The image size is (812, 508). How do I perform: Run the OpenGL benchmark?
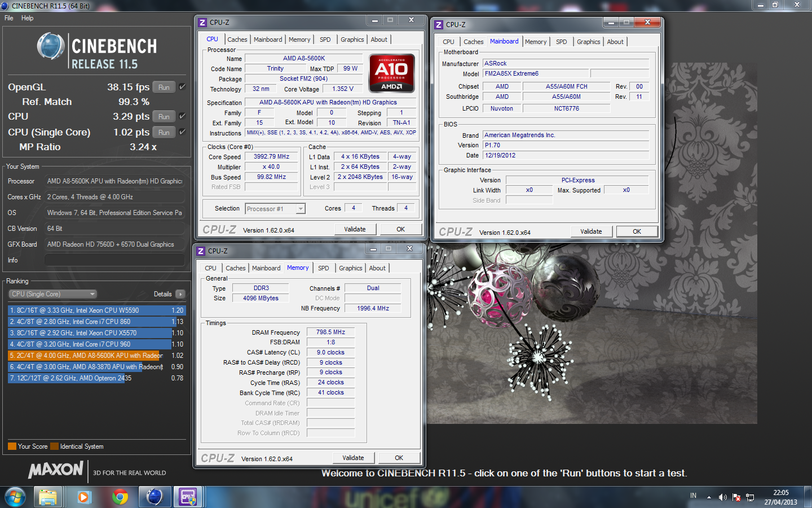(x=164, y=87)
